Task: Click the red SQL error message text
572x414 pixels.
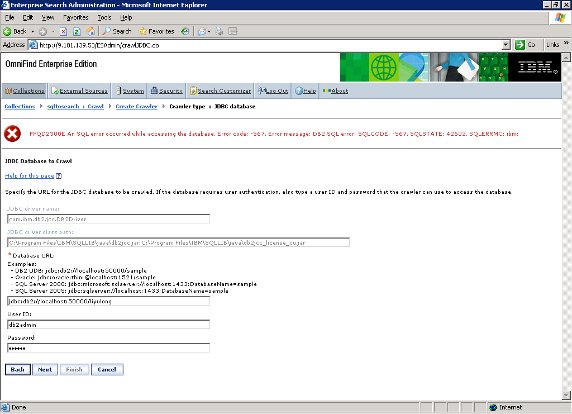Action: [x=274, y=134]
